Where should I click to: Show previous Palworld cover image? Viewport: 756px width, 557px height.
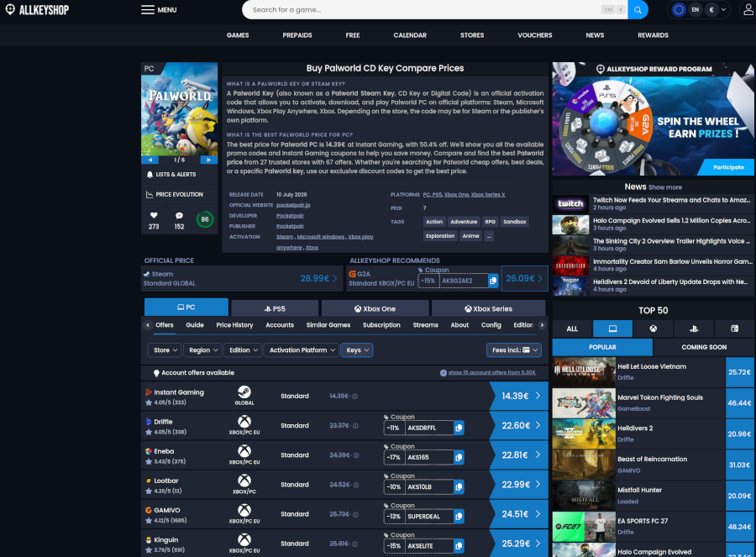pos(150,160)
